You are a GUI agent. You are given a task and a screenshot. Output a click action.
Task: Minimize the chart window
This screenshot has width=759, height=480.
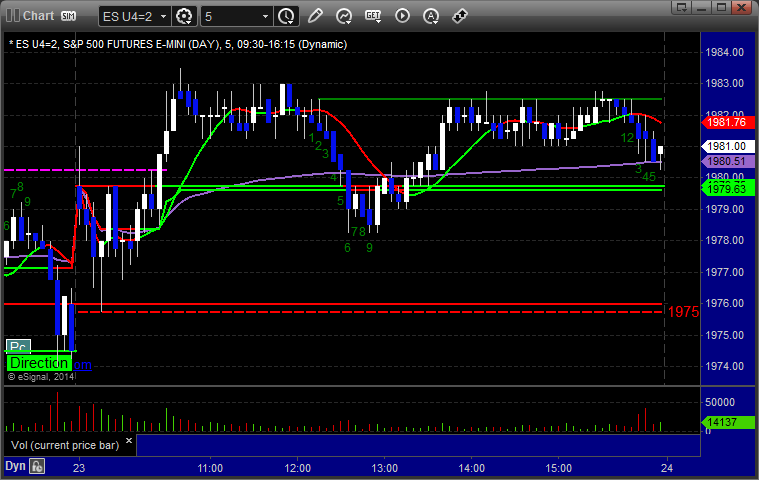(701, 7)
